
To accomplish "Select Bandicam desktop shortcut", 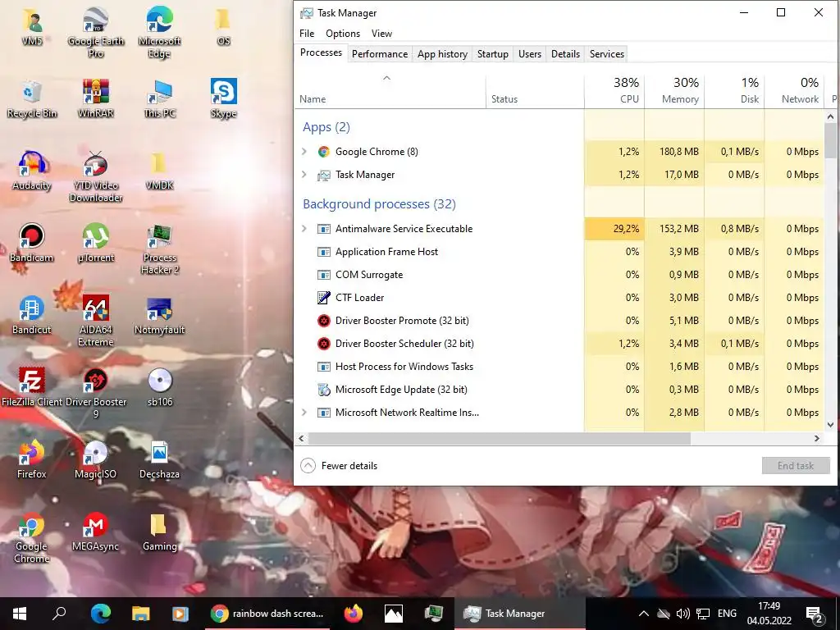I will click(x=32, y=243).
